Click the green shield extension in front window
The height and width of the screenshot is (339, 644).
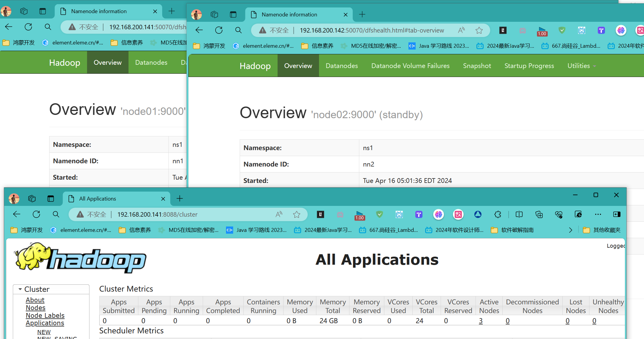pos(379,214)
